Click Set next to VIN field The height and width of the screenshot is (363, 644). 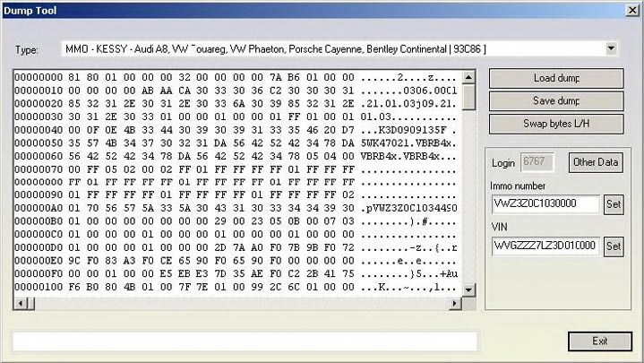(x=614, y=246)
